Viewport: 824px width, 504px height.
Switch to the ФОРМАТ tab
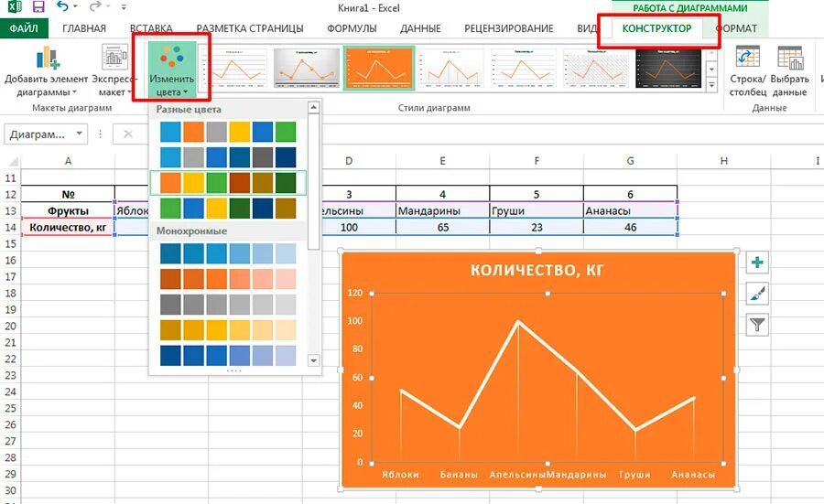tap(737, 28)
